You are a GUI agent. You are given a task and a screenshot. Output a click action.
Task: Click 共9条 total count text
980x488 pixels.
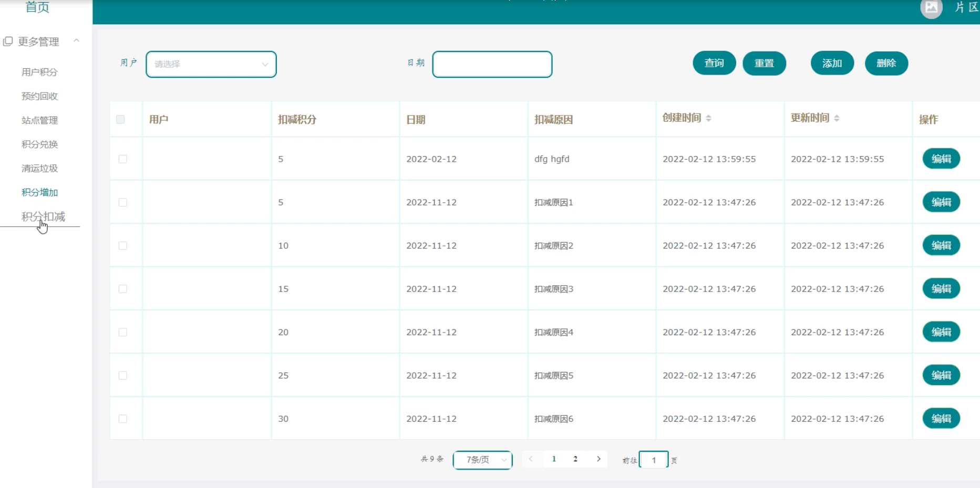coord(432,459)
